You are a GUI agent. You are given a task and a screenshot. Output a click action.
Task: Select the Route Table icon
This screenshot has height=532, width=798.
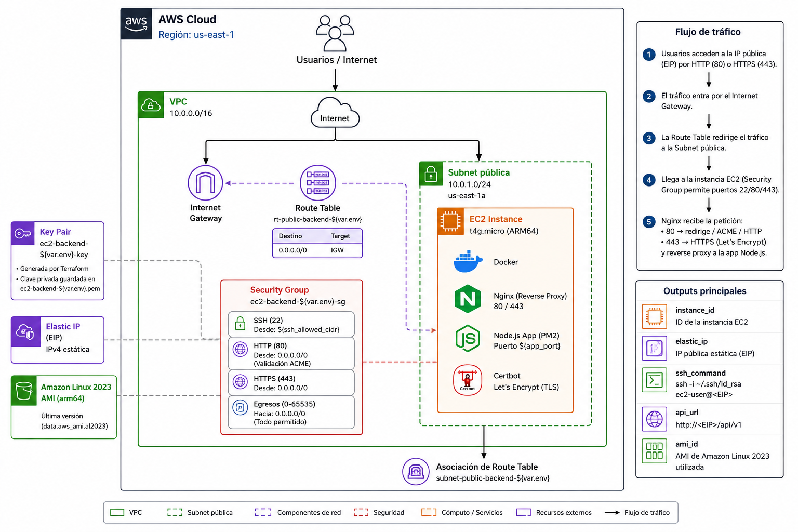point(318,183)
